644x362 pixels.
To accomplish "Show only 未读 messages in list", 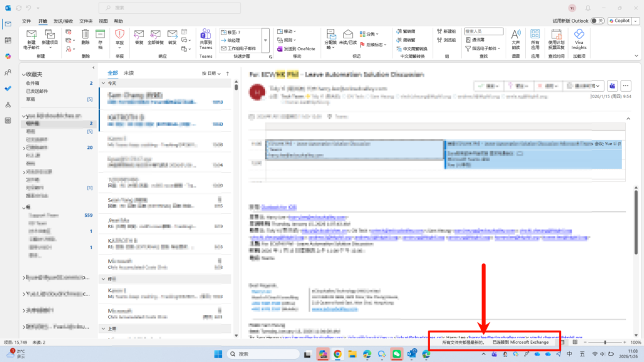I will (x=129, y=73).
